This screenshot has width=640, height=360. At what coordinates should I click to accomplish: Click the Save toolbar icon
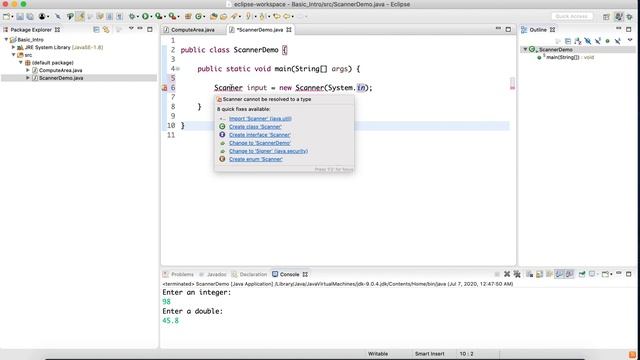(x=20, y=16)
